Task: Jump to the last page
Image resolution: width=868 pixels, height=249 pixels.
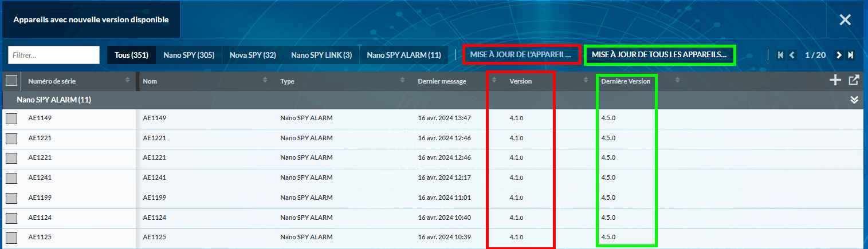Action: 851,55
